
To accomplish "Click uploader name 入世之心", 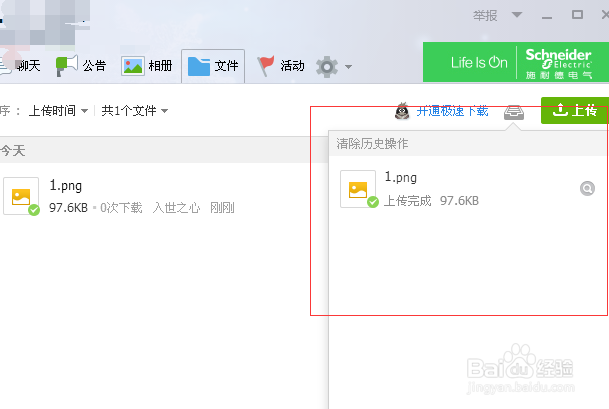I will pyautogui.click(x=176, y=208).
